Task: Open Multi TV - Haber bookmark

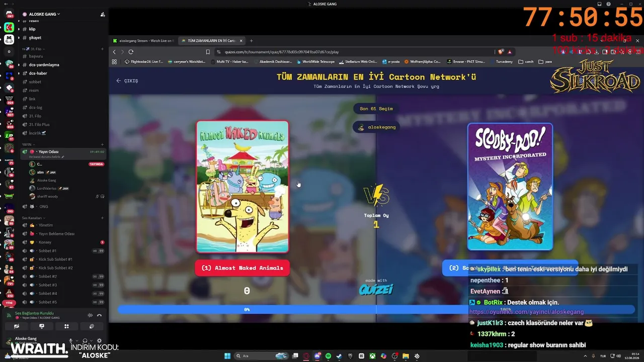Action: (x=229, y=62)
